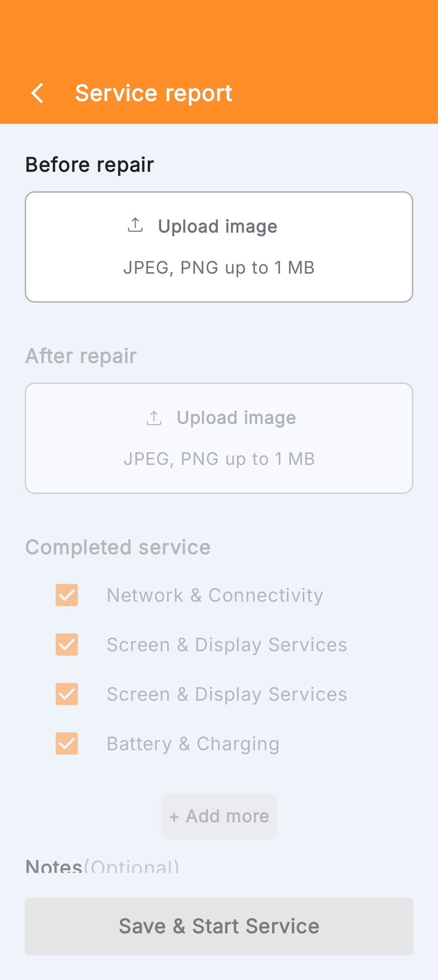Go back using the header arrow

37,93
